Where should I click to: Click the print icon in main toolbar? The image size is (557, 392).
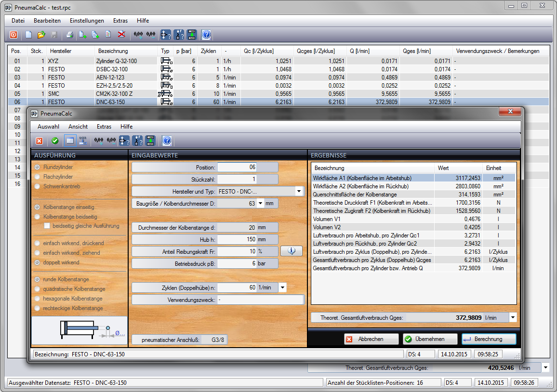pyautogui.click(x=69, y=35)
